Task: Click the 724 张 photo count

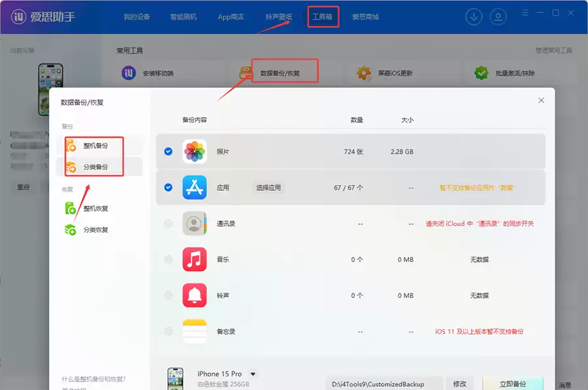Action: [x=353, y=152]
